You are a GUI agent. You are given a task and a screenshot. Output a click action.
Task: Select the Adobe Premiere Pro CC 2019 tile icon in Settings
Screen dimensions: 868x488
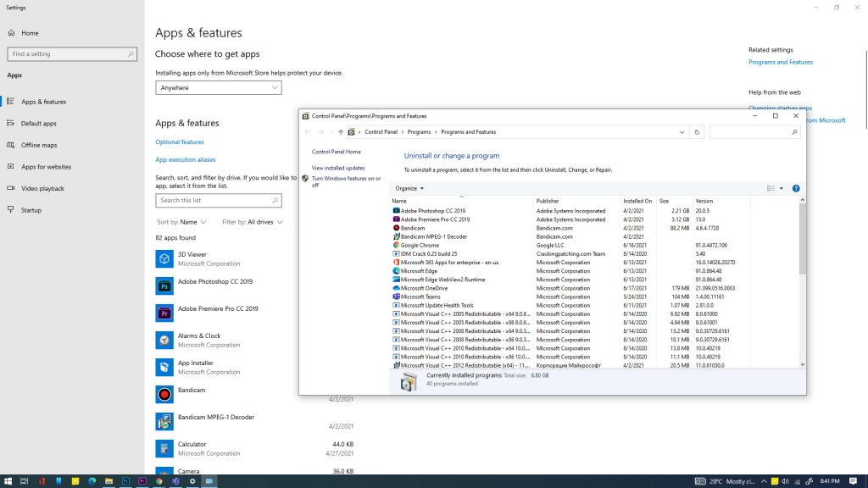point(164,313)
